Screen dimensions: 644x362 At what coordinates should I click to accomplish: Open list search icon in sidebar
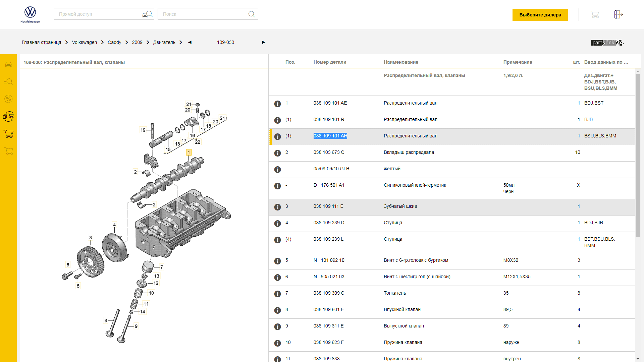tap(8, 81)
